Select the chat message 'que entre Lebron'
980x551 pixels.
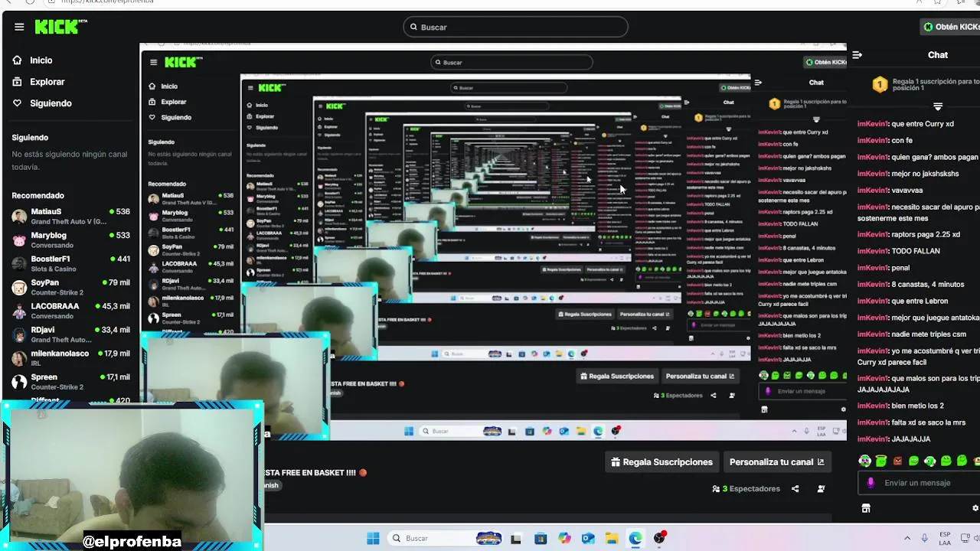(920, 302)
